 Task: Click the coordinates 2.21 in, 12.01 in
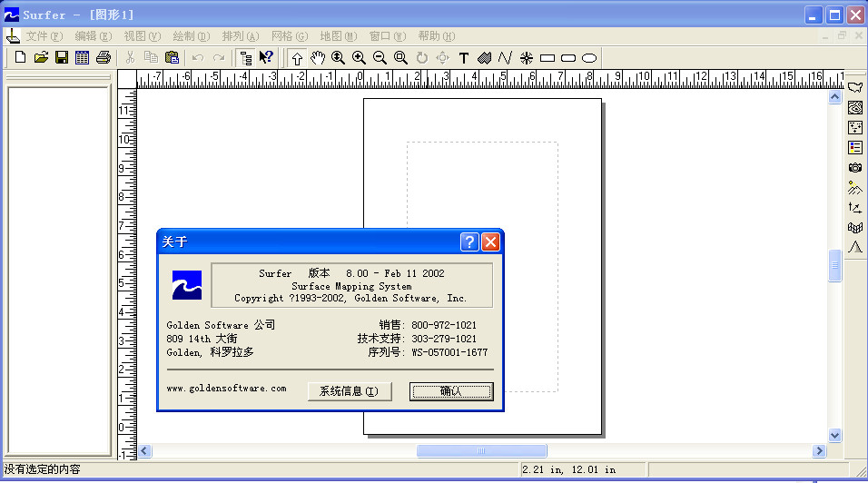pos(568,469)
